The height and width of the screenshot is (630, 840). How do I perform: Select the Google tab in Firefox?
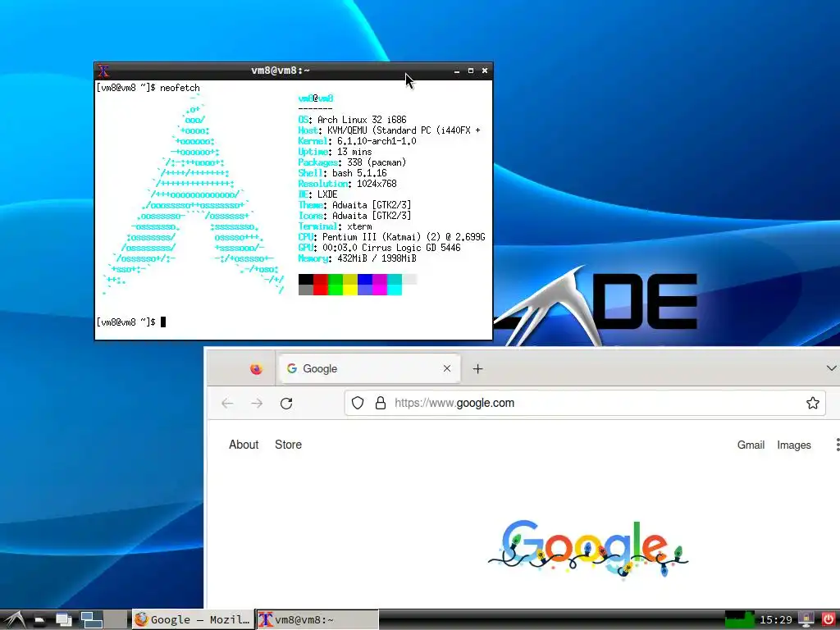(370, 368)
